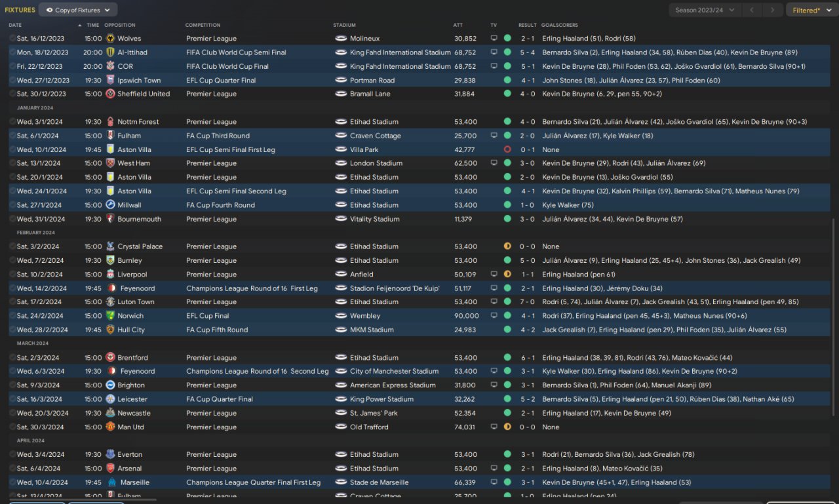Click the check circle on the Sat, 13/1/2024 row
The height and width of the screenshot is (504, 839).
(x=12, y=163)
